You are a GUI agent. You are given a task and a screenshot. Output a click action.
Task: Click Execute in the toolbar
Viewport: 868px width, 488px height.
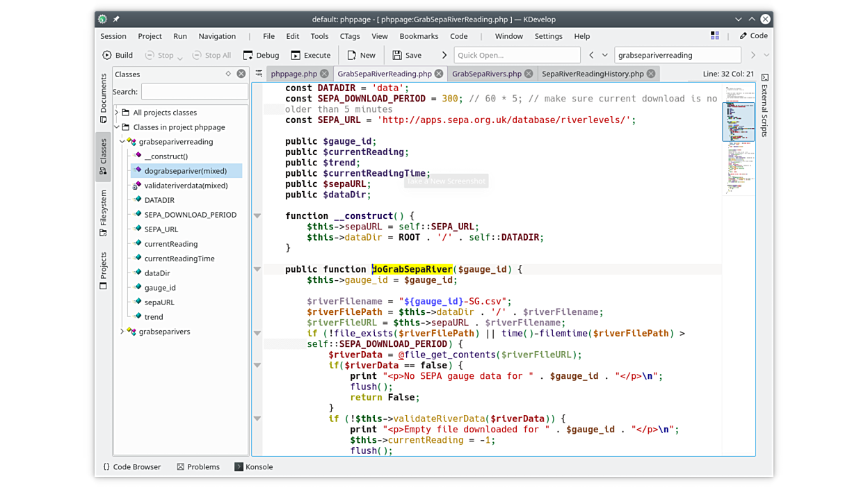pyautogui.click(x=310, y=55)
